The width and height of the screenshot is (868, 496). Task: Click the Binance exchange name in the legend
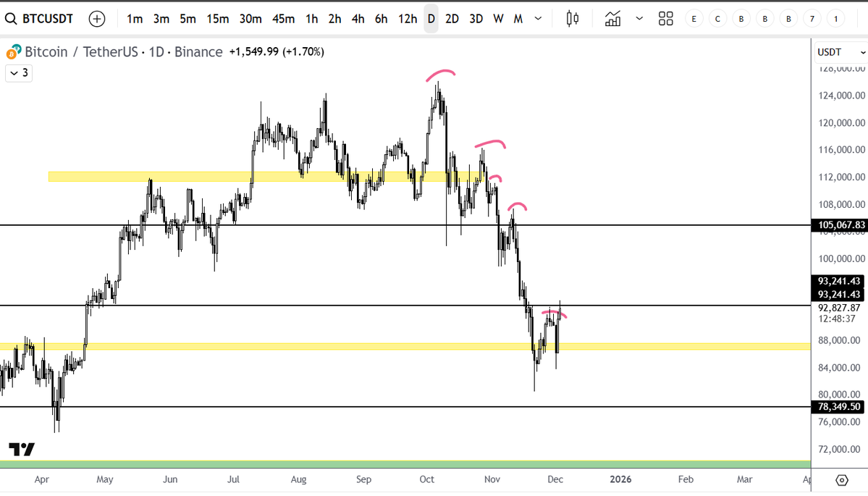198,52
